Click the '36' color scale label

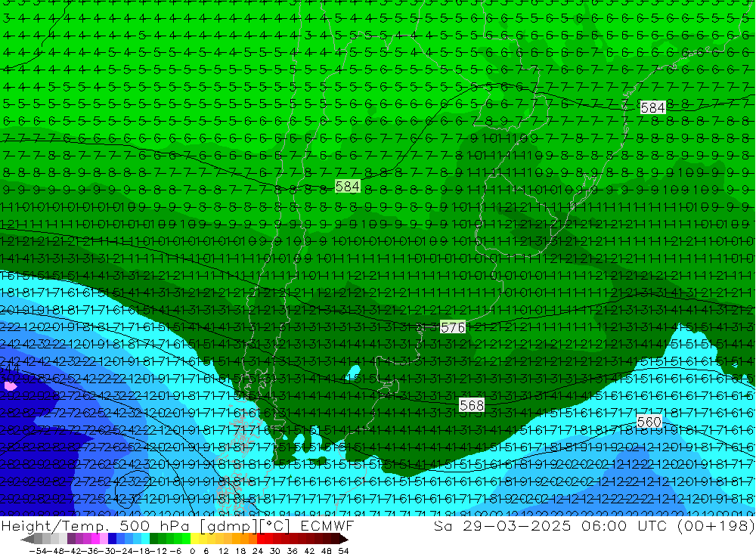pyautogui.click(x=292, y=551)
